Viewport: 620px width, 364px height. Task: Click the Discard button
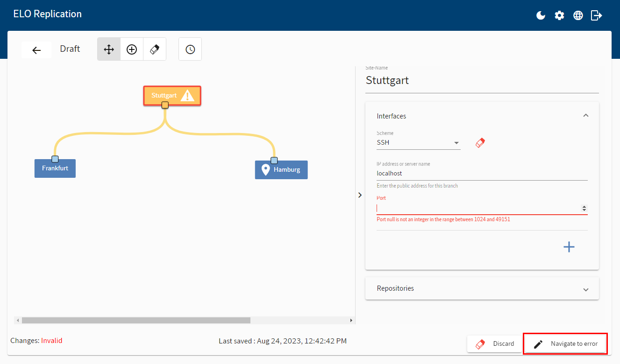pos(494,344)
